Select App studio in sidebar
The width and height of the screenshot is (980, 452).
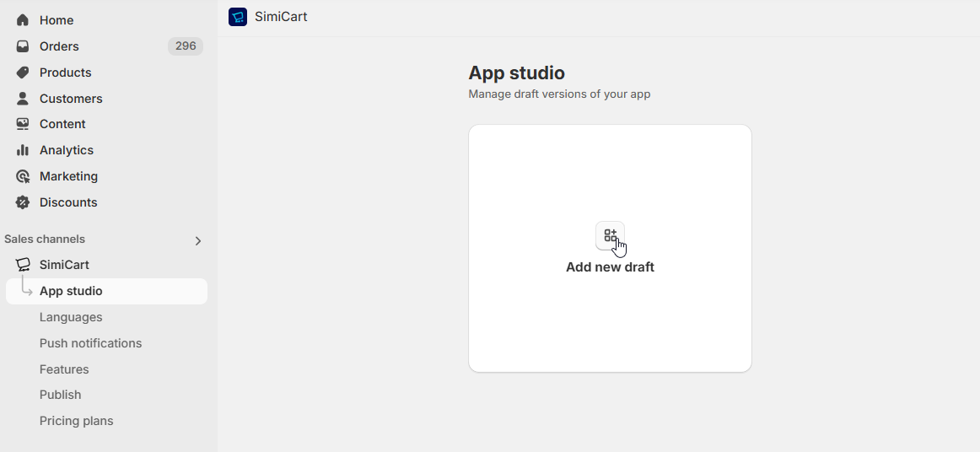pos(71,291)
